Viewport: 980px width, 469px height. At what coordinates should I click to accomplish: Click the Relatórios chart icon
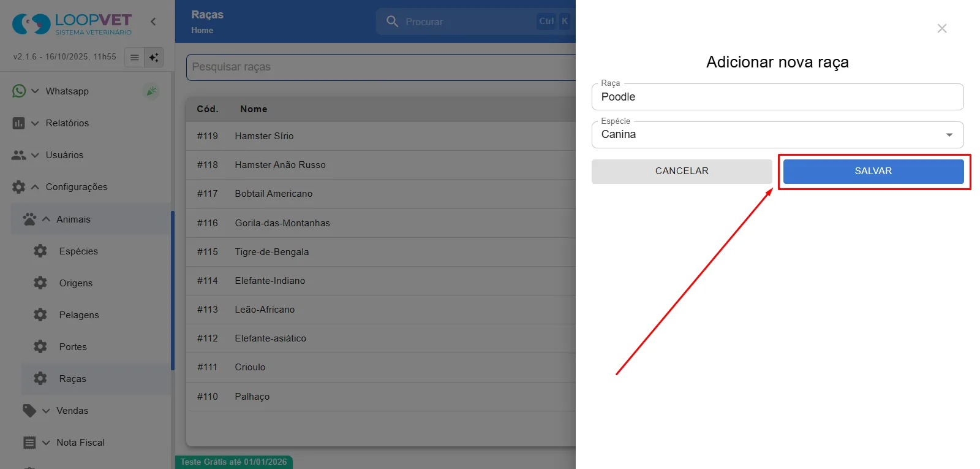19,123
